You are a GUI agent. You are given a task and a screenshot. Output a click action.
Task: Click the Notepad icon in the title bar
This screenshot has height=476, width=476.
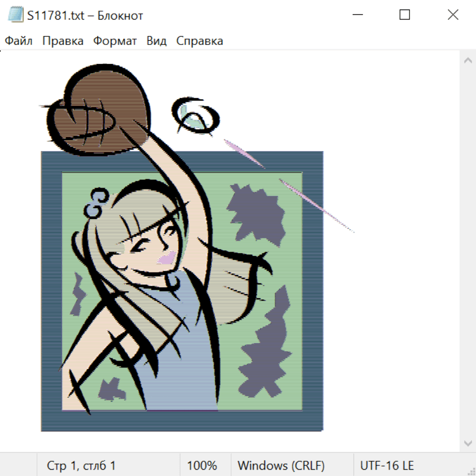[x=15, y=15]
